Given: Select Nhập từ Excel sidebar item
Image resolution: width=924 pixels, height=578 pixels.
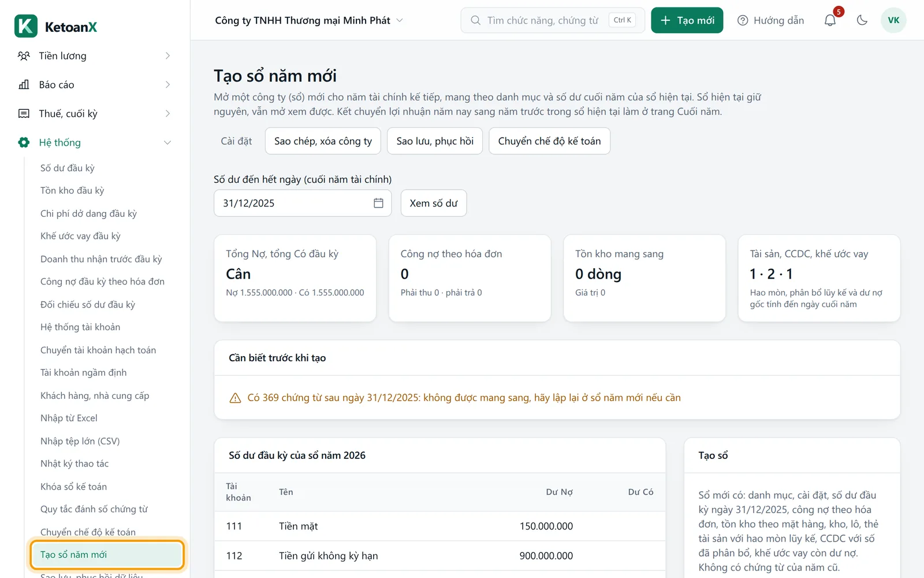Looking at the screenshot, I should pos(69,418).
